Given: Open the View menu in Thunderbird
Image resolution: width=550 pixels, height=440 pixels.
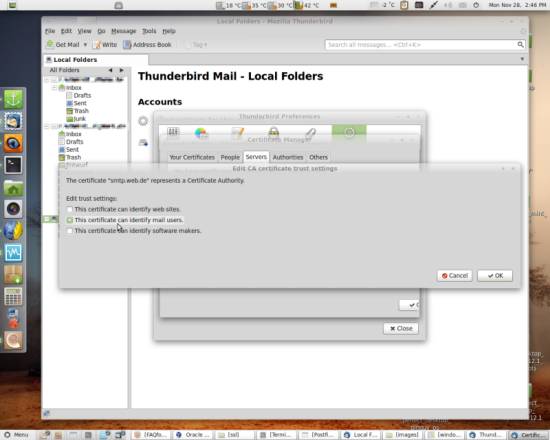Looking at the screenshot, I should click(x=84, y=31).
